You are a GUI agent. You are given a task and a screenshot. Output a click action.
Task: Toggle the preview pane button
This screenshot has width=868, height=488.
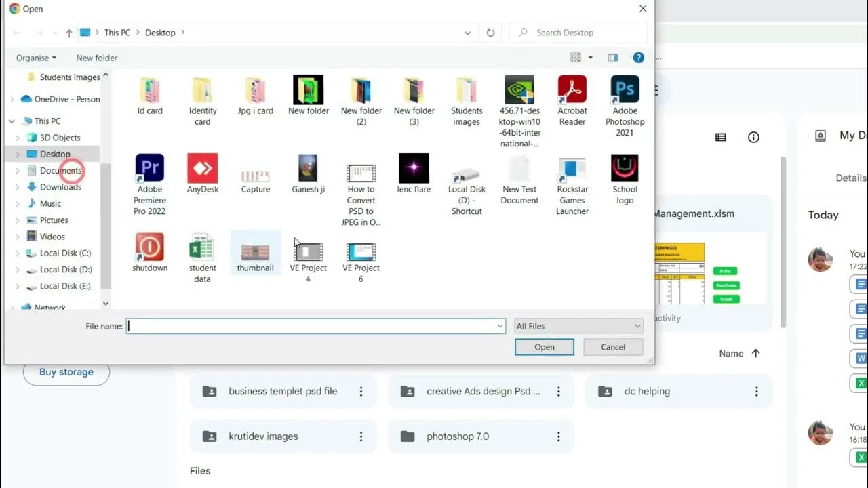click(613, 58)
